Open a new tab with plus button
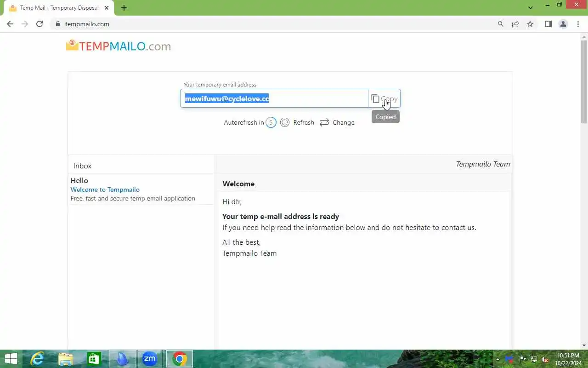The width and height of the screenshot is (588, 368). click(x=124, y=8)
